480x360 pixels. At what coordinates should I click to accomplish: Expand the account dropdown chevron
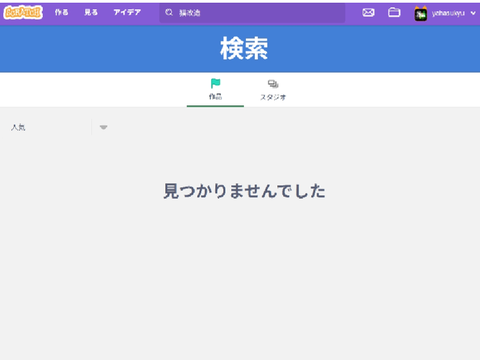tap(473, 13)
